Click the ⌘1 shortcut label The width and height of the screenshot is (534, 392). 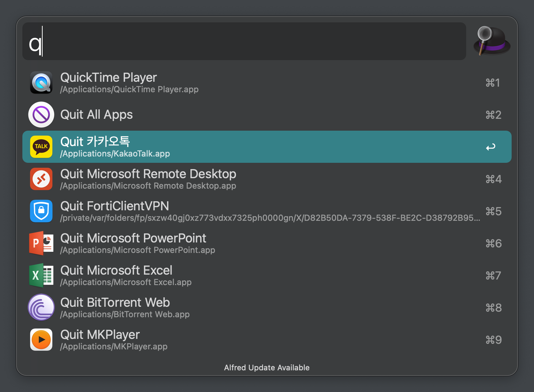coord(493,83)
